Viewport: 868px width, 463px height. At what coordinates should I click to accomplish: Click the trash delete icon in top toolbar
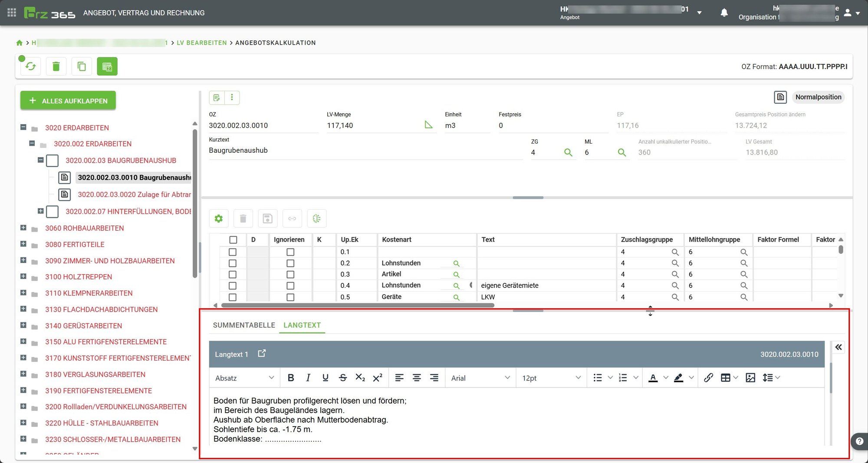[56, 66]
